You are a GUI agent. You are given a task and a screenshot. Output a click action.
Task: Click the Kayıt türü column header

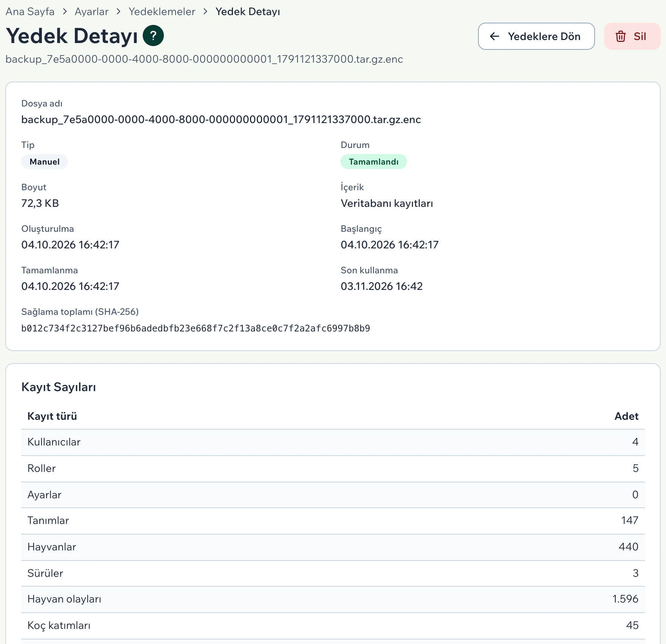point(52,416)
